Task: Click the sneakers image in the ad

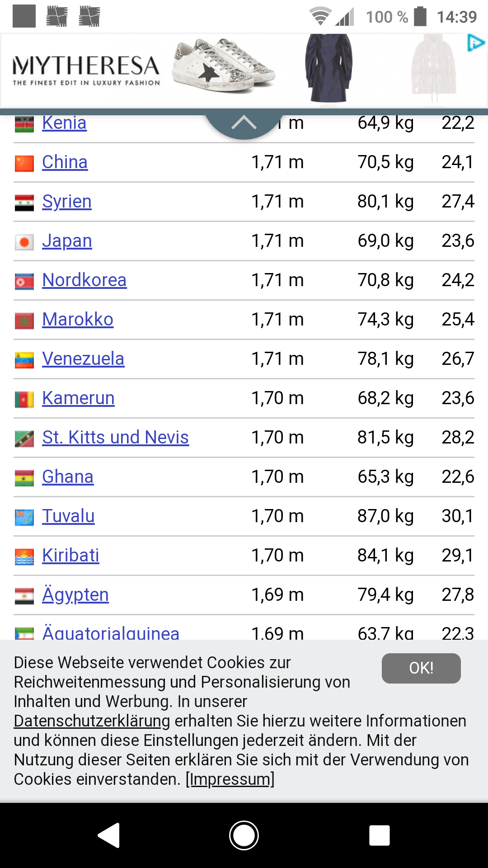Action: point(225,66)
